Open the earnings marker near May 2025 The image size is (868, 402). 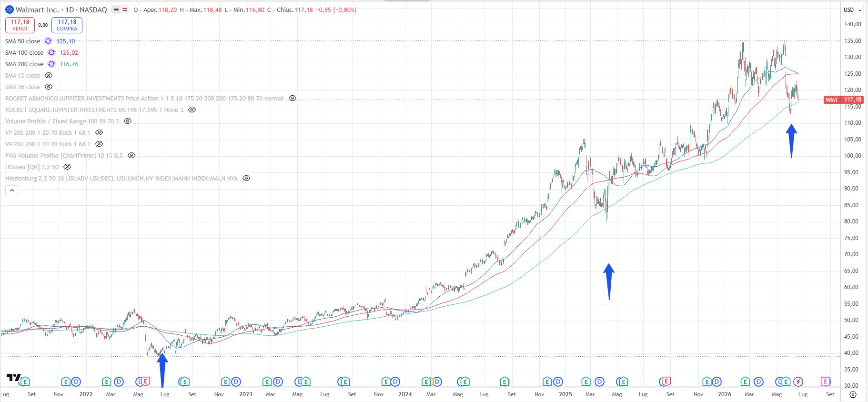point(623,382)
